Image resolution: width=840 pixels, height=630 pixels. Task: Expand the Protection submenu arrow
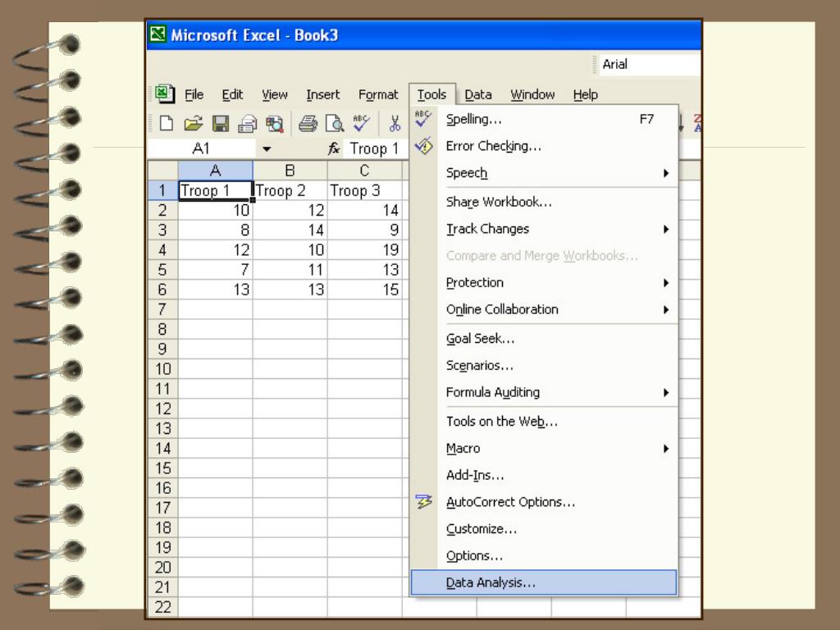[x=666, y=283]
